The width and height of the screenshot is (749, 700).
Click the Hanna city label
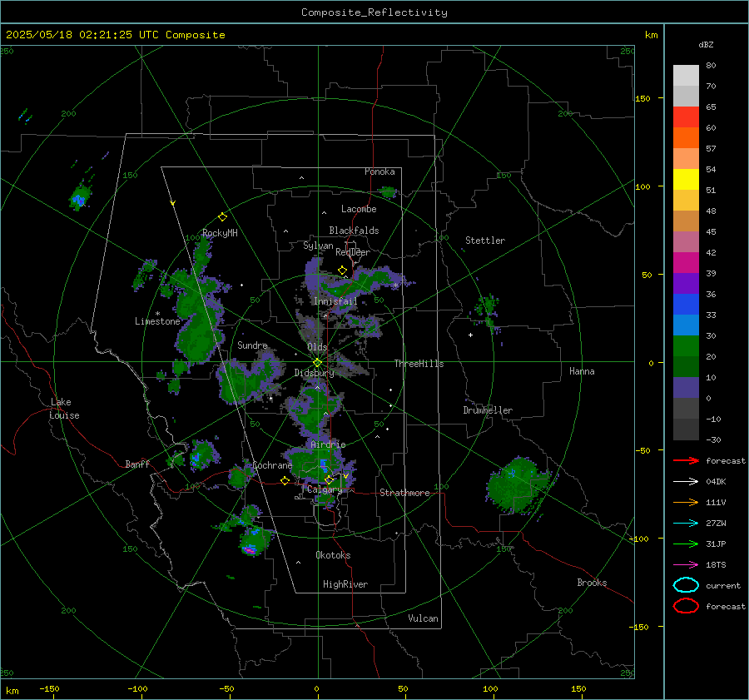click(582, 371)
